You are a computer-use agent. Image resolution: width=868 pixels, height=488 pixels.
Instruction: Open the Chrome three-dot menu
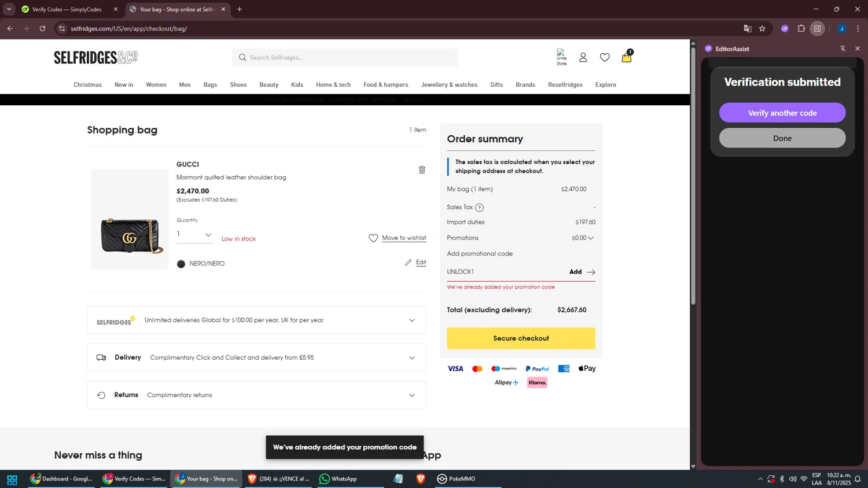click(858, 28)
